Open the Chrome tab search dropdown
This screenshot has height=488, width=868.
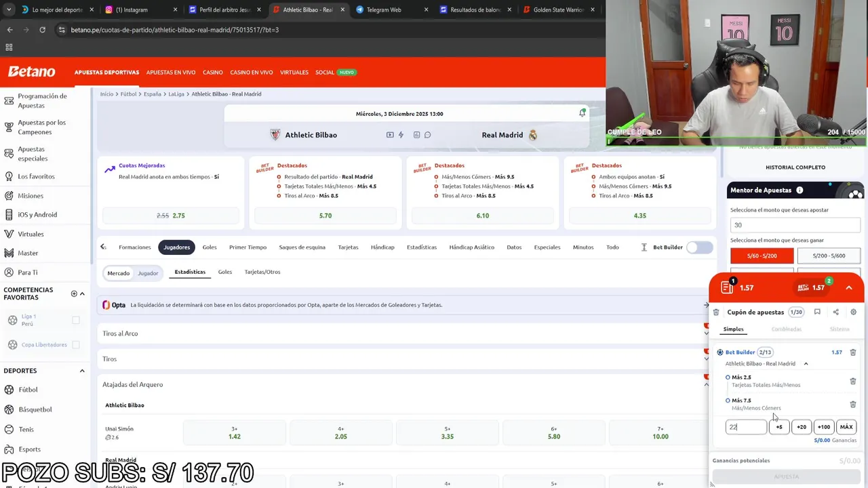[9, 9]
